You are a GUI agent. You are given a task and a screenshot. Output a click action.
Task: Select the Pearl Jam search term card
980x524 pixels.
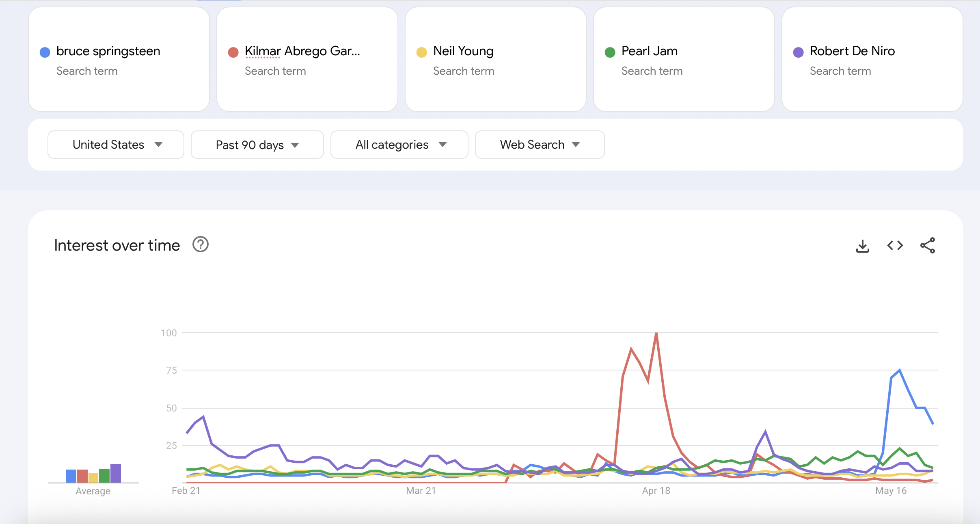(684, 60)
